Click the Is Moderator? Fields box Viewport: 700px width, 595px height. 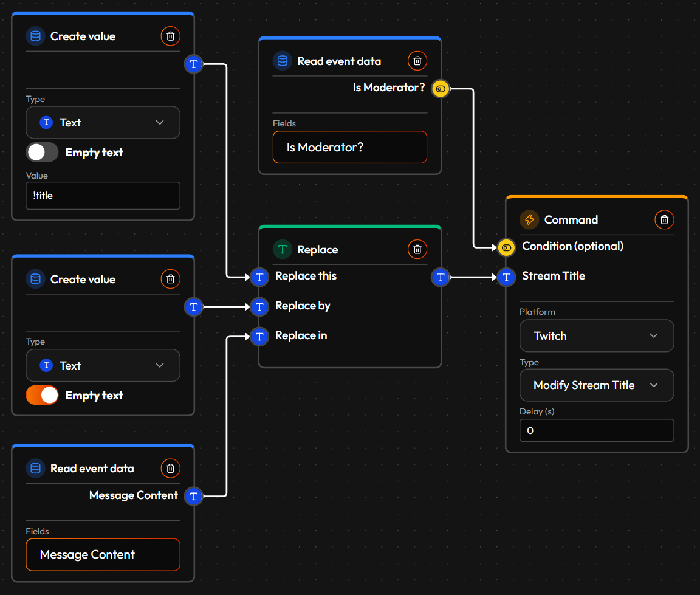tap(350, 147)
